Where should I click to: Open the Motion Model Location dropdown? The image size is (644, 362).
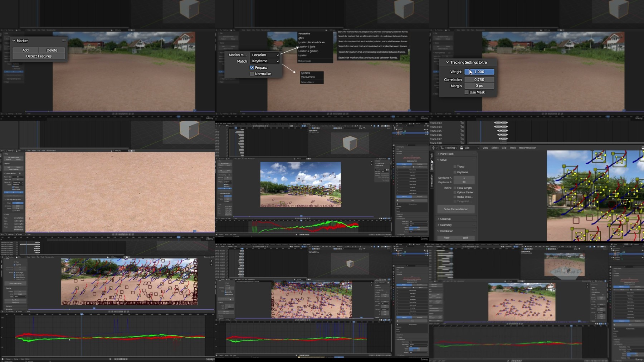265,55
